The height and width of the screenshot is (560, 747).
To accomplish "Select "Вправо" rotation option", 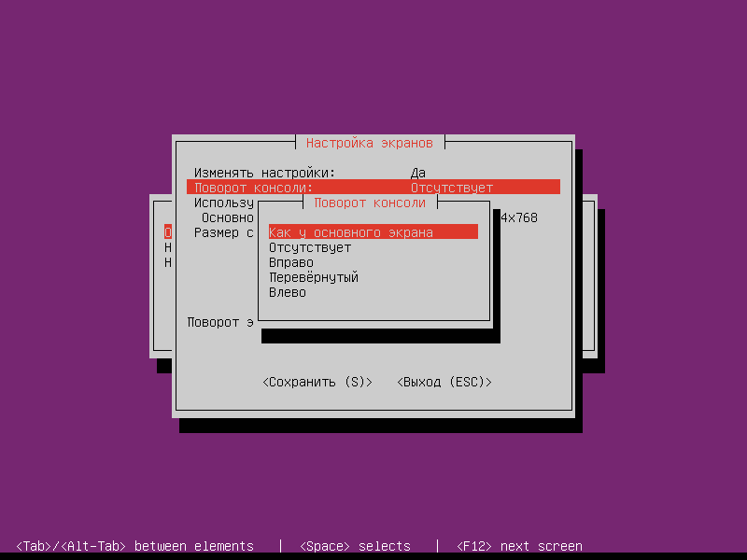I will tap(291, 262).
